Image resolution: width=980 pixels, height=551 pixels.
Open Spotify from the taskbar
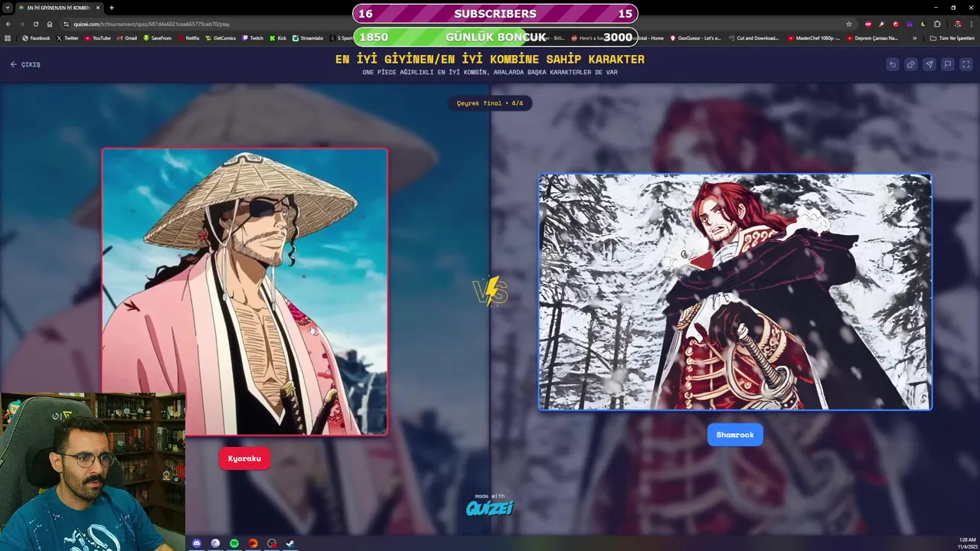(x=234, y=543)
